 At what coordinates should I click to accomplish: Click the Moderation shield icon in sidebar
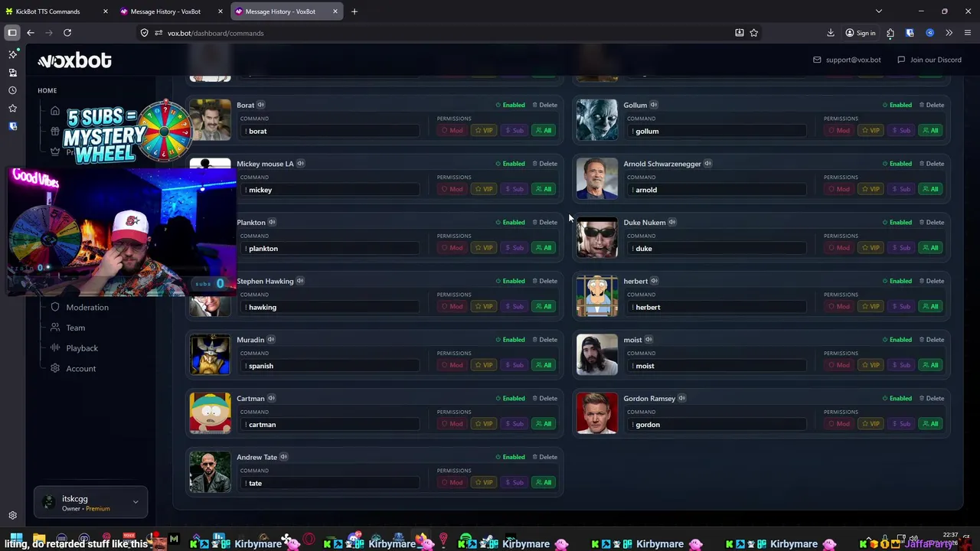click(55, 307)
